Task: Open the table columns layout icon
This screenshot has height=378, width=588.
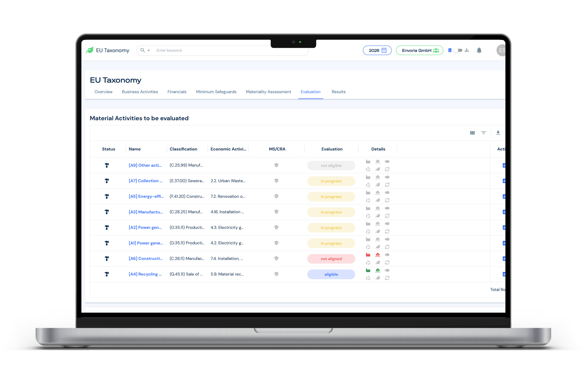Action: pos(472,133)
